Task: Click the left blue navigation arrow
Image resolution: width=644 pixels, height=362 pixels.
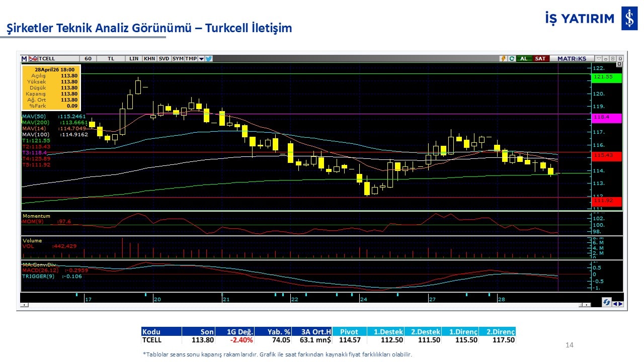Action: click(615, 304)
